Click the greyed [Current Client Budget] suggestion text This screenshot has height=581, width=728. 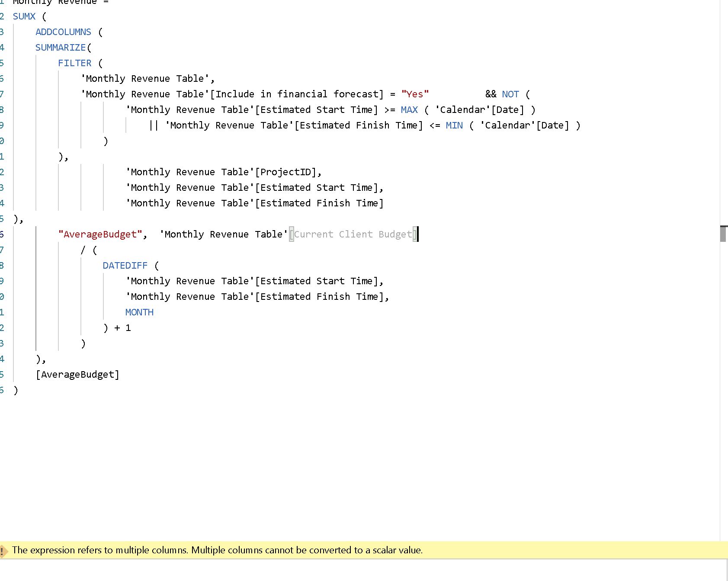[x=353, y=234]
